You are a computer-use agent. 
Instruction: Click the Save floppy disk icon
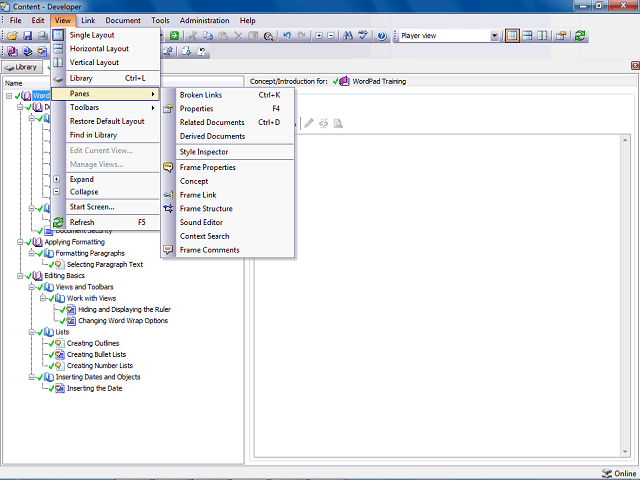(27, 36)
